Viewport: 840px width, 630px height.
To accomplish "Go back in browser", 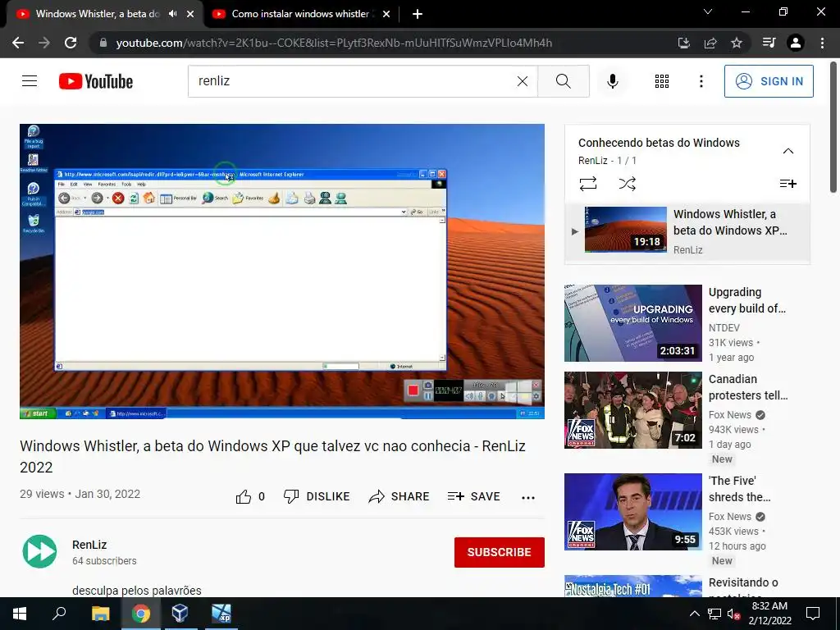I will (18, 43).
